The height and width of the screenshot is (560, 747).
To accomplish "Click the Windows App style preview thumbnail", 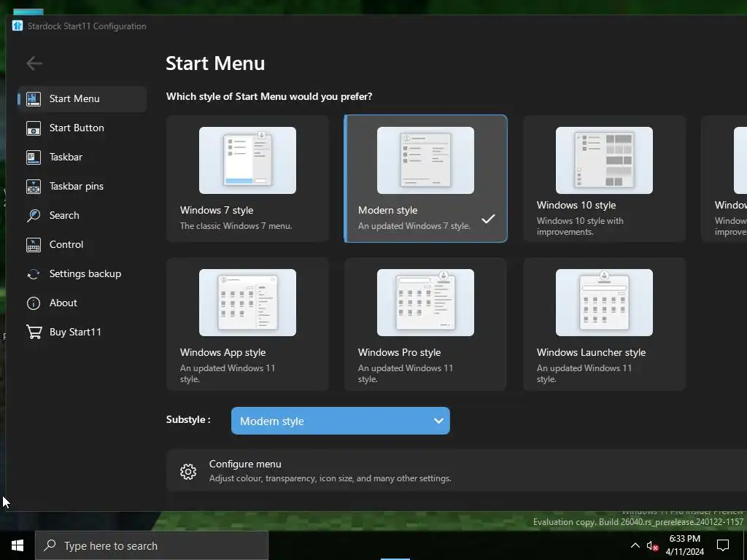I will point(247,303).
